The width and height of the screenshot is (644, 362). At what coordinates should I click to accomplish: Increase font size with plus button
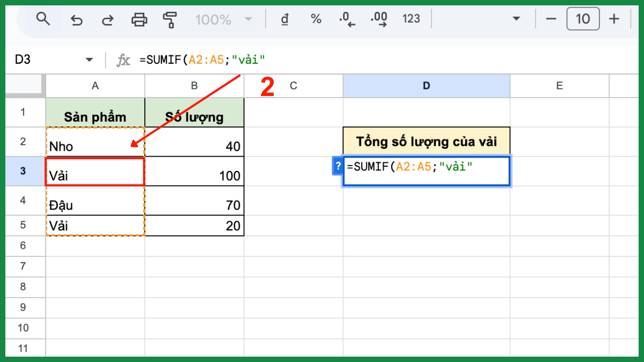614,20
